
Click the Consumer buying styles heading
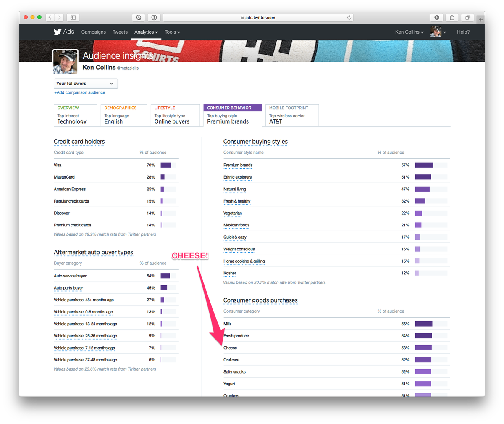coord(255,142)
